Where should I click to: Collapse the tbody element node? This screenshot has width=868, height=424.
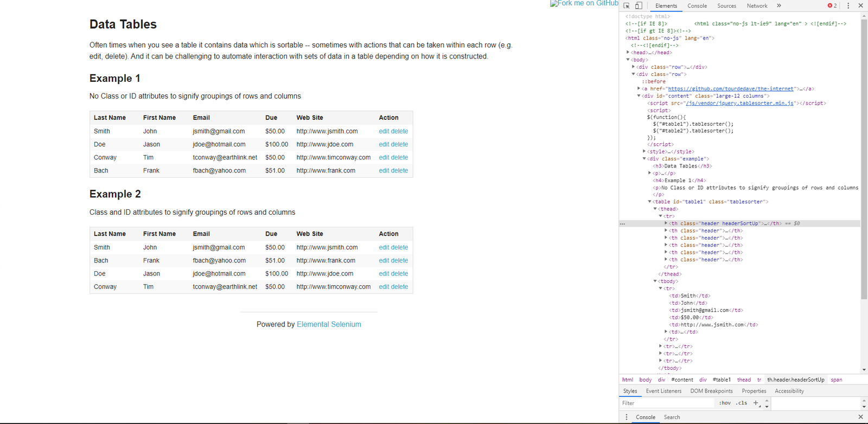[655, 281]
